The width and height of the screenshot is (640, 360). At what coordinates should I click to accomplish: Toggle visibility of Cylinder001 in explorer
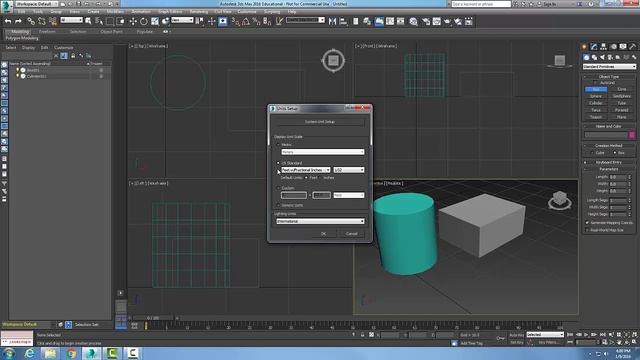[18, 76]
